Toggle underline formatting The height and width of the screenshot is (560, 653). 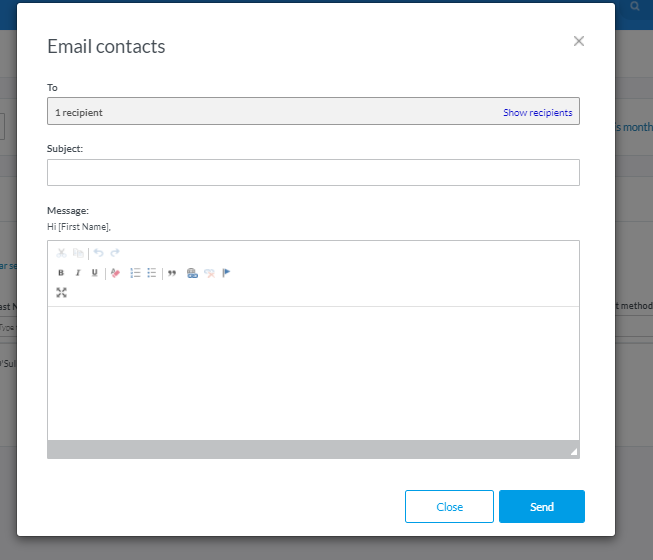95,273
